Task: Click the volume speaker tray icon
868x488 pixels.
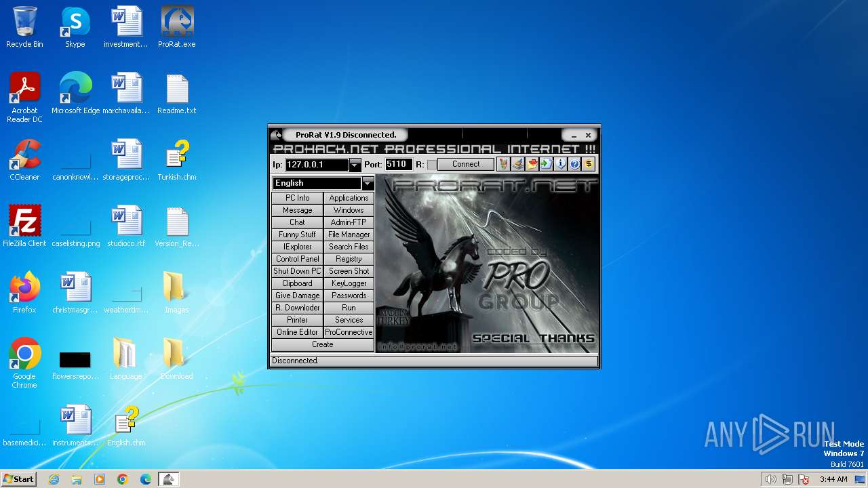Action: 770,479
